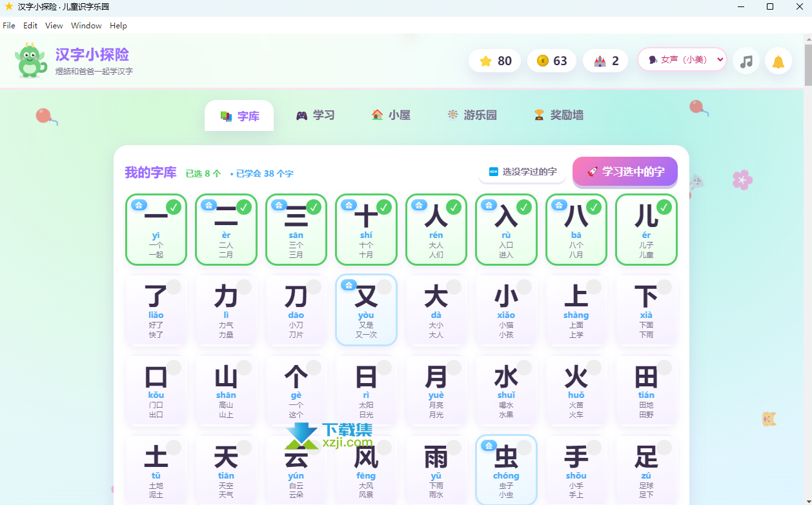
Task: Select the 天 (tiān) character card
Action: click(226, 470)
